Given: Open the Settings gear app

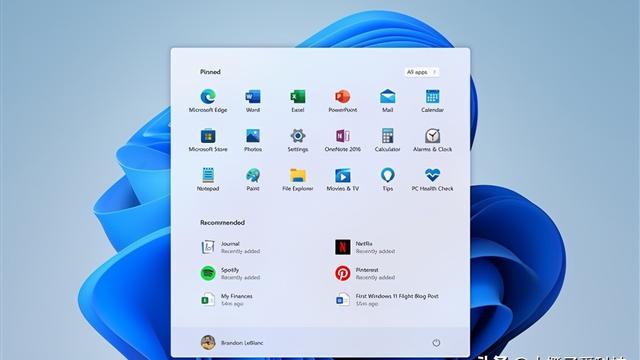Looking at the screenshot, I should pyautogui.click(x=298, y=140).
